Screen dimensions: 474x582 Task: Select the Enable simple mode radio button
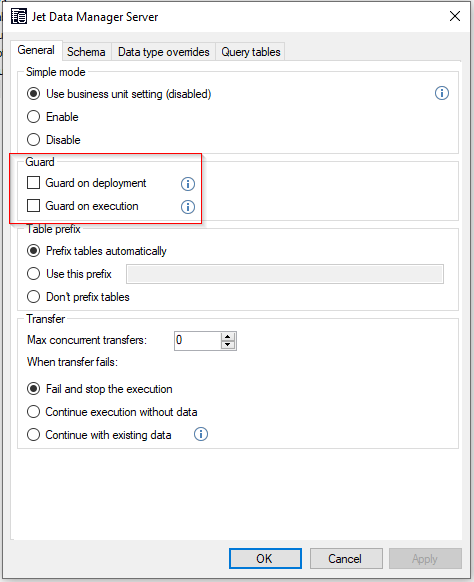(x=33, y=117)
